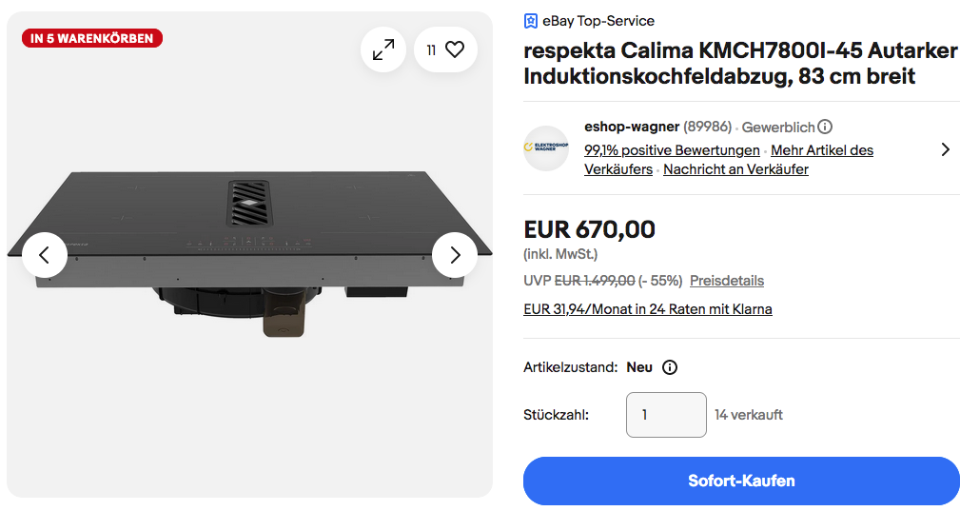
Task: Open Mehr Artikel des Verkäufers link
Action: (x=822, y=150)
